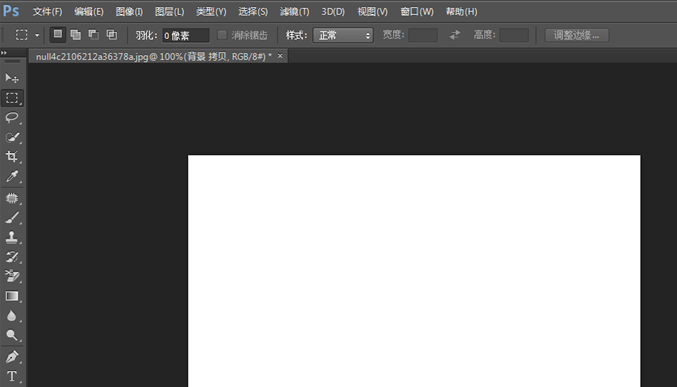The height and width of the screenshot is (387, 677).
Task: Click the swap width and height arrows
Action: pos(455,35)
